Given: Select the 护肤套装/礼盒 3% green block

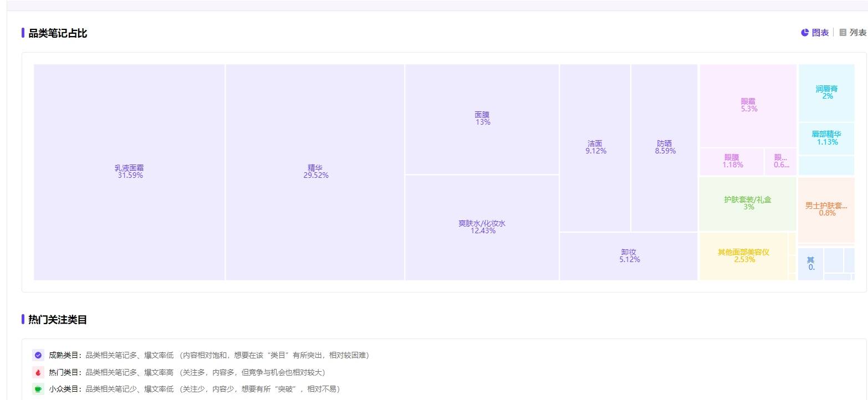Looking at the screenshot, I should pyautogui.click(x=748, y=204).
